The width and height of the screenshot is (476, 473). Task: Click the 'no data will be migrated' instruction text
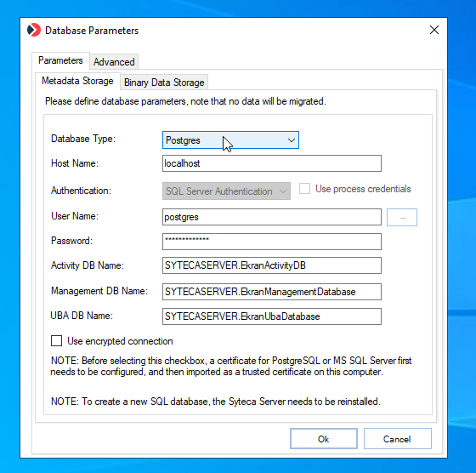[185, 101]
